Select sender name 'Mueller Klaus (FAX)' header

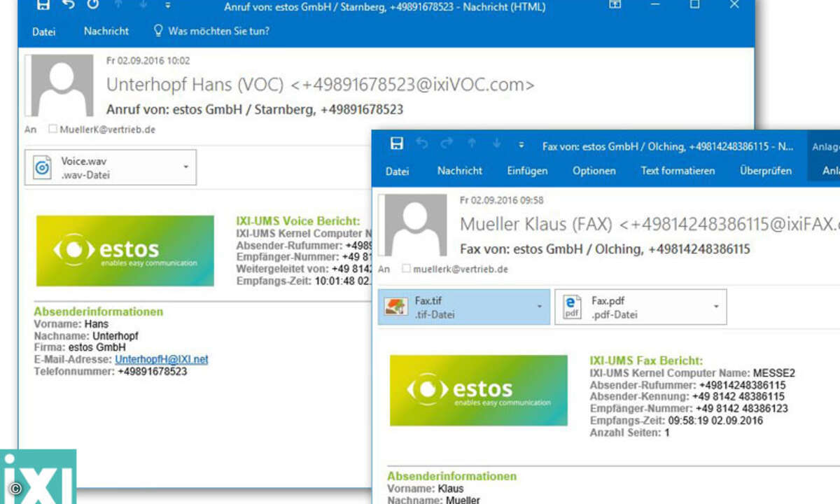(535, 224)
